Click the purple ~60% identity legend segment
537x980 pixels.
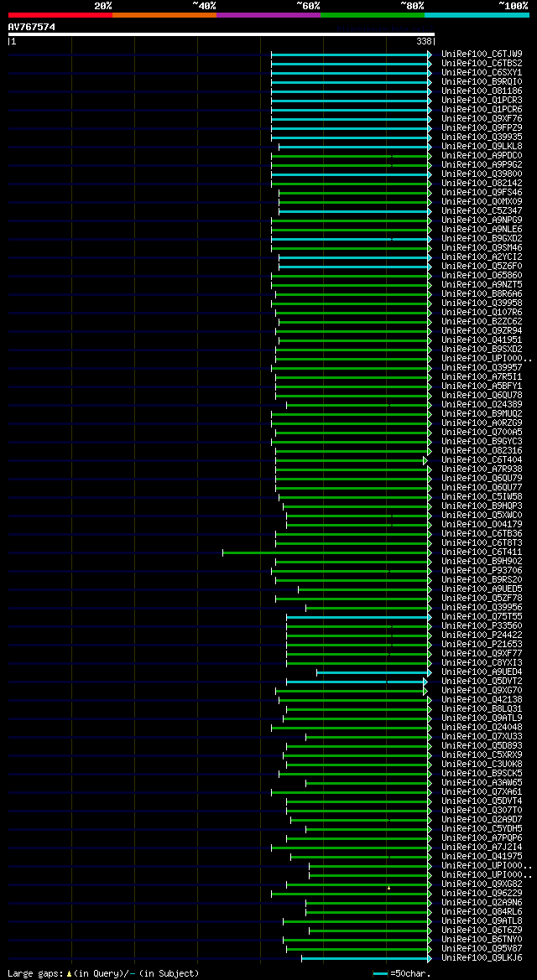click(x=268, y=14)
